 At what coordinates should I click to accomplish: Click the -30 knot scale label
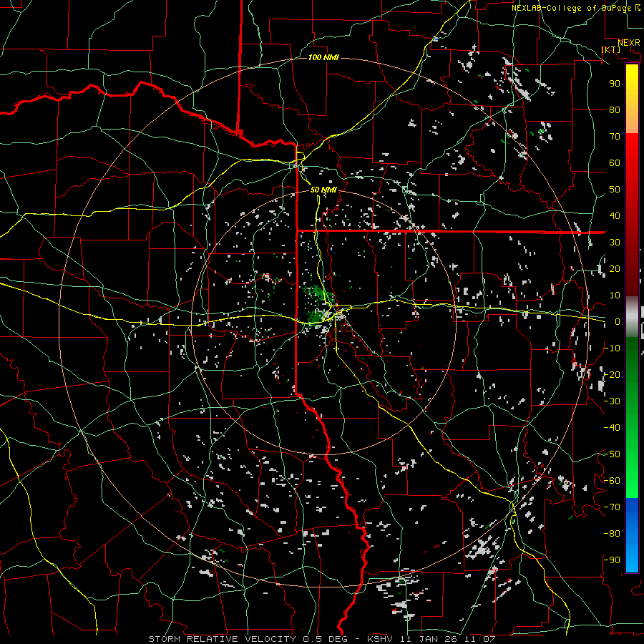(x=612, y=401)
